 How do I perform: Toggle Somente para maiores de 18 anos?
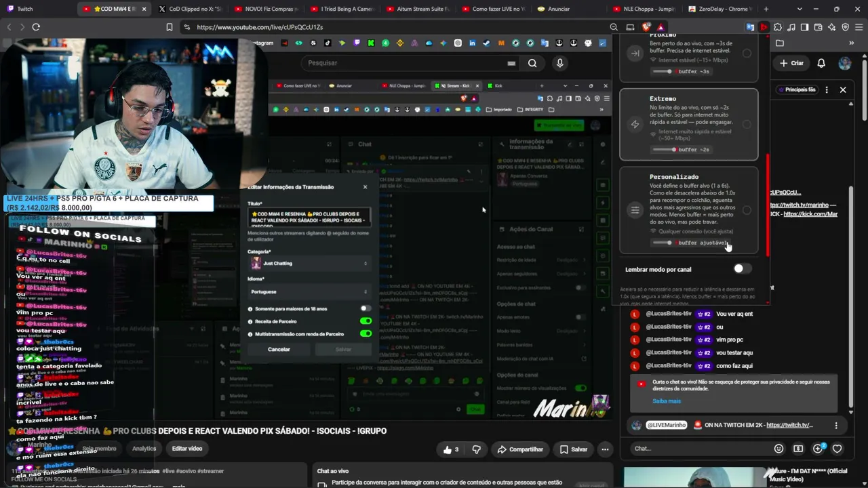coord(366,308)
